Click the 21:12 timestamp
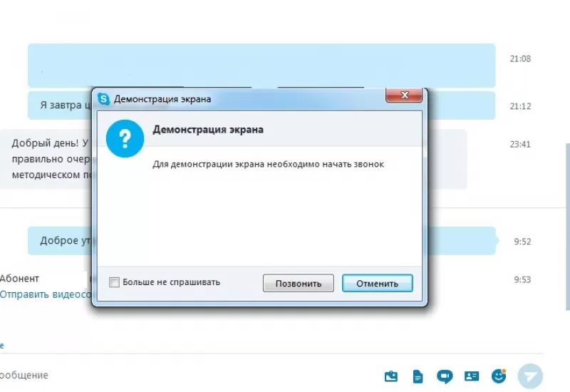 click(520, 106)
